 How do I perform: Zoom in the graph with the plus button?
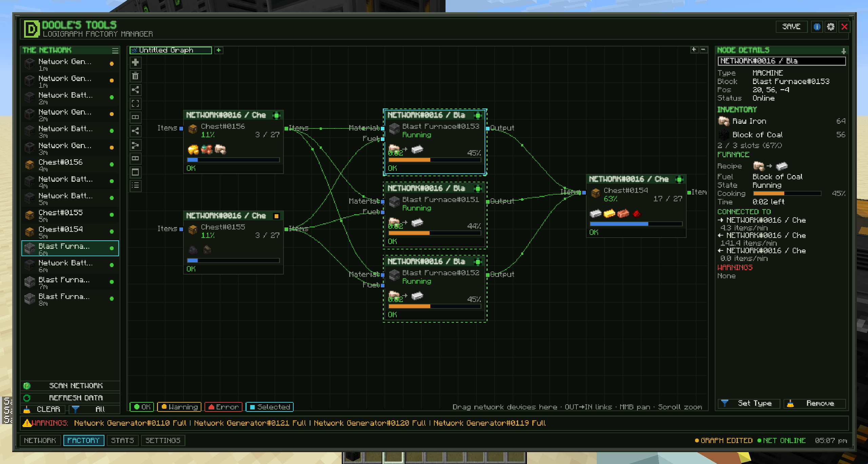tap(694, 50)
